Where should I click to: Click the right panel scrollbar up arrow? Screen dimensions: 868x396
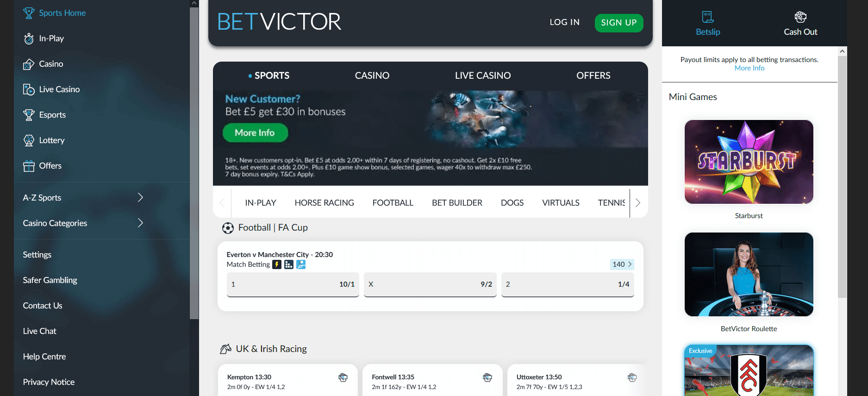pos(843,51)
